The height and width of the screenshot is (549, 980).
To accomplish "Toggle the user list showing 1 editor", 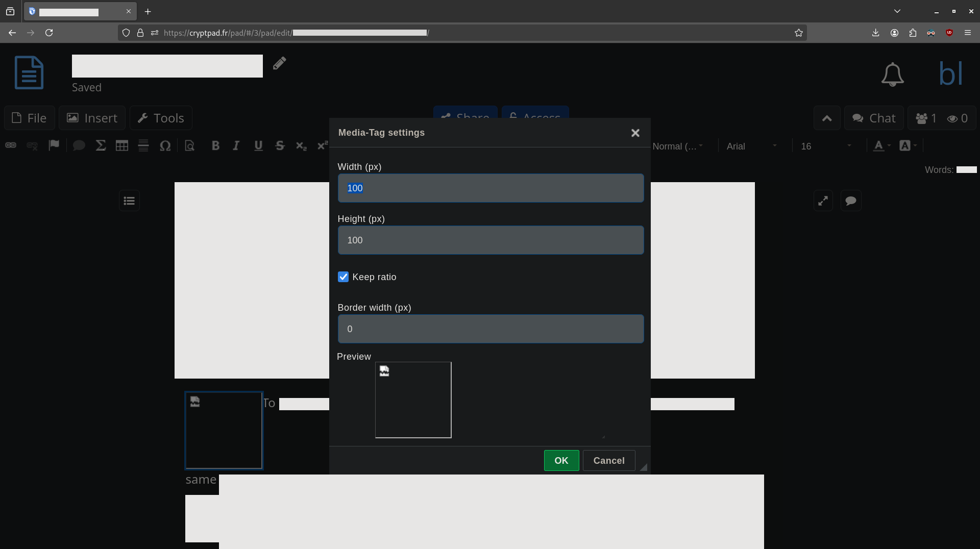I will coord(926,118).
